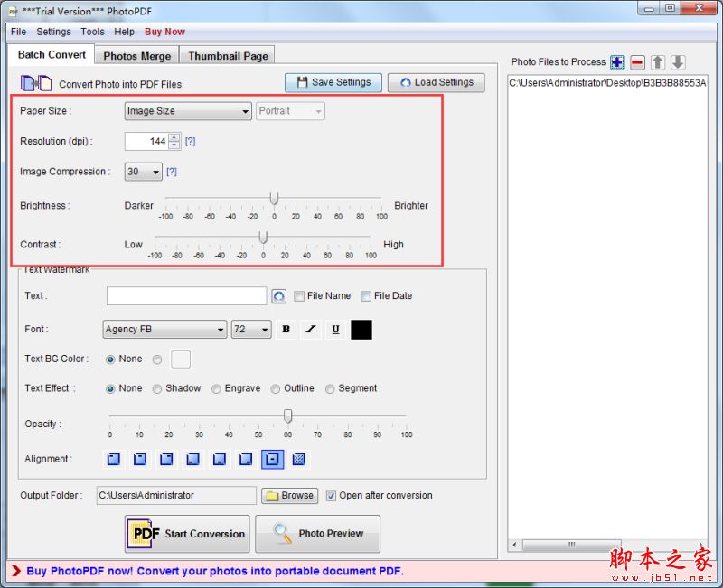Screen dimensions: 723x588
Task: Toggle italic watermark font
Action: 311,330
